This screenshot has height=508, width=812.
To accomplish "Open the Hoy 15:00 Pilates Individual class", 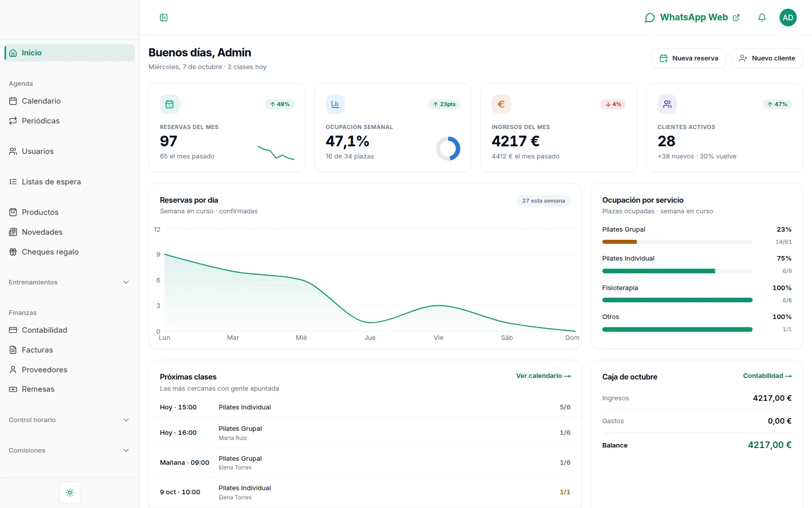I will 365,407.
